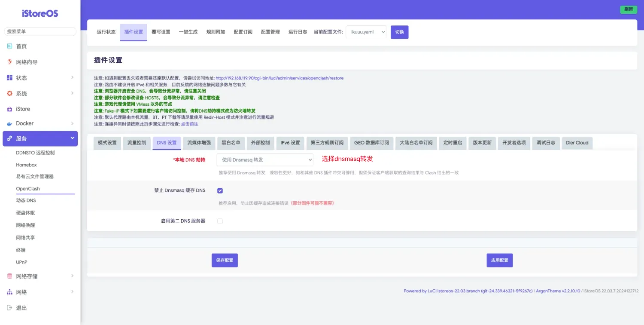Viewport: 644px width, 325px height.
Task: Click the 网络存储 storage icon
Action: click(9, 276)
